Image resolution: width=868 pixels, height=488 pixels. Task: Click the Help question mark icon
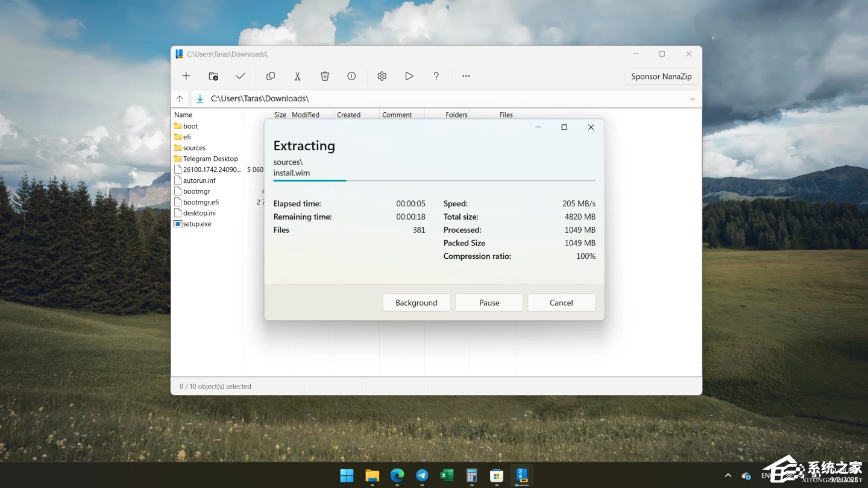436,76
